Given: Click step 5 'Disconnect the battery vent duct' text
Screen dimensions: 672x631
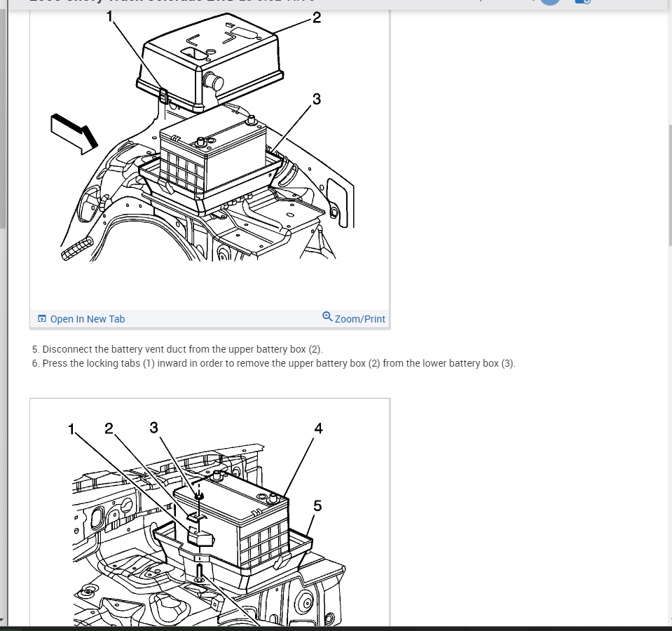Looking at the screenshot, I should pos(177,349).
